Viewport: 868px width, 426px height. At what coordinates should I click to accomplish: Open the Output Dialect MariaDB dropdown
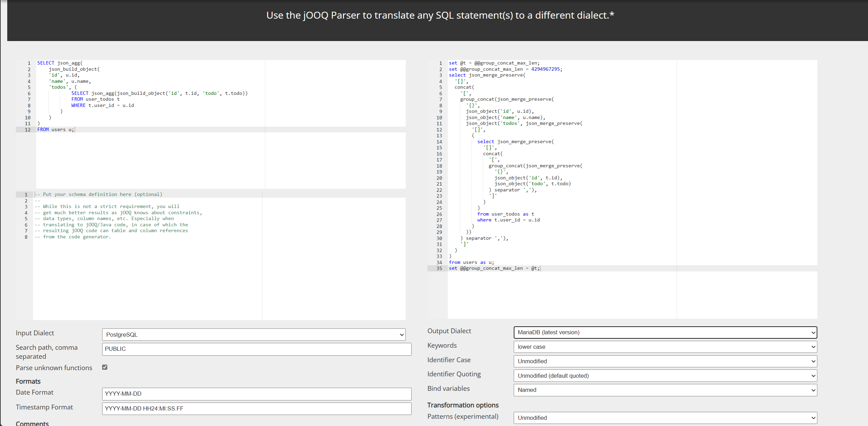(x=665, y=333)
